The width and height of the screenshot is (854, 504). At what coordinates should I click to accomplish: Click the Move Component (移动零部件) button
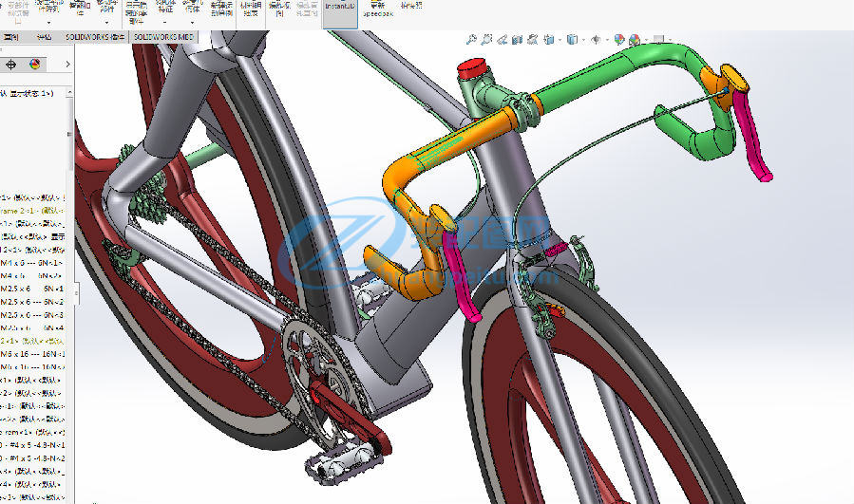point(106,7)
